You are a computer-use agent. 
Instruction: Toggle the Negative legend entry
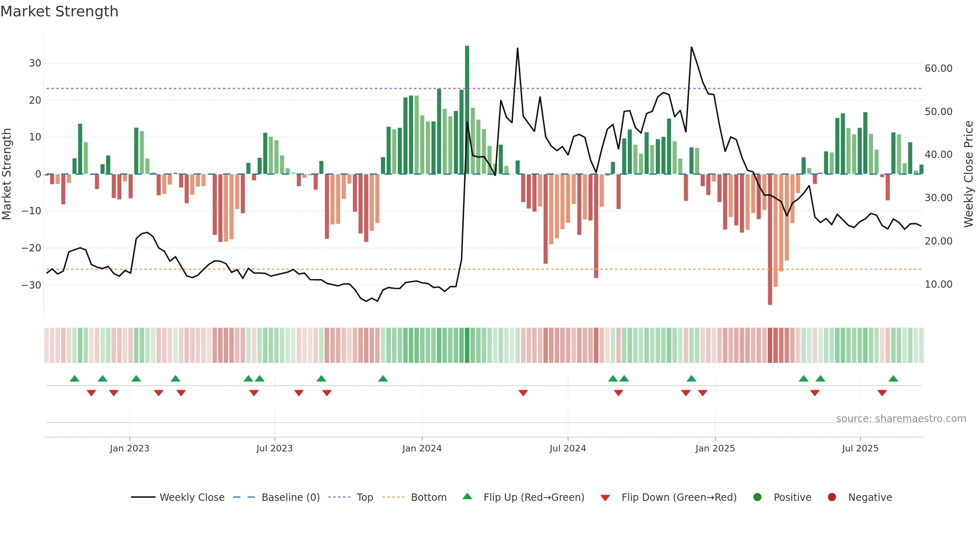coord(860,497)
